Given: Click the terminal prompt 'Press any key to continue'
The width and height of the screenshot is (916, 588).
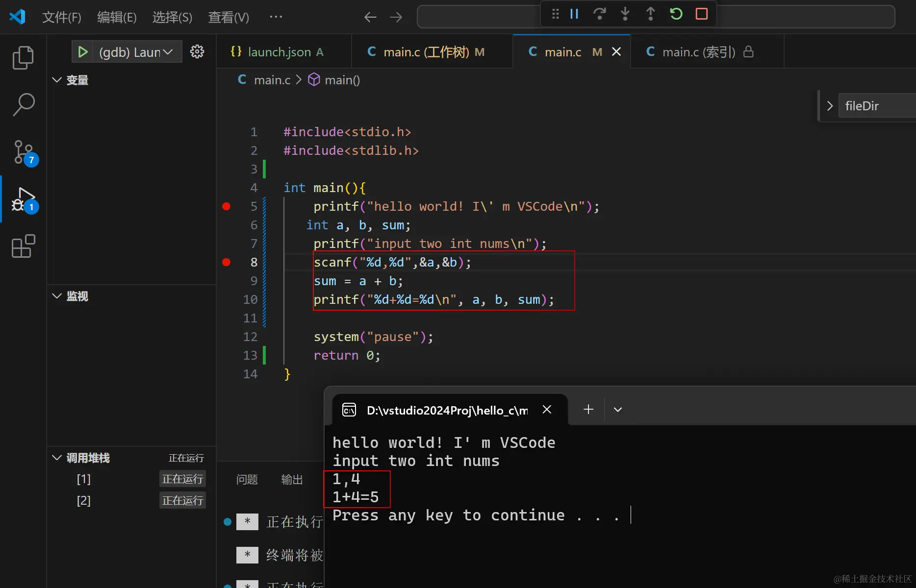Looking at the screenshot, I should [448, 515].
